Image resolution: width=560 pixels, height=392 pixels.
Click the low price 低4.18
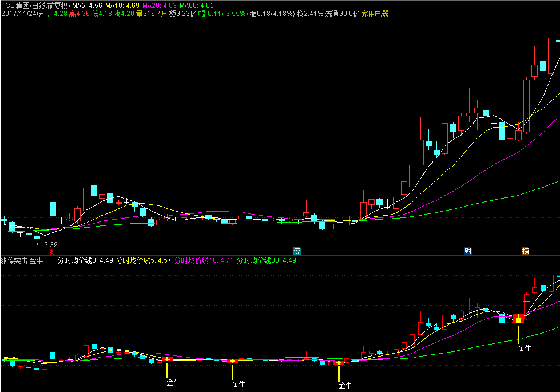[102, 14]
